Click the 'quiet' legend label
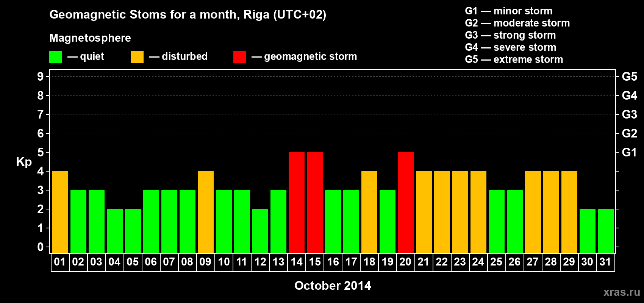 [x=92, y=56]
